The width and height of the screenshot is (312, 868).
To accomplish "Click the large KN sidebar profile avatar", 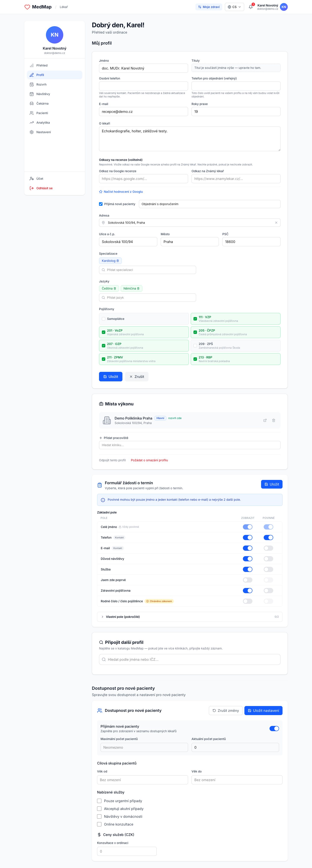I will click(x=55, y=35).
